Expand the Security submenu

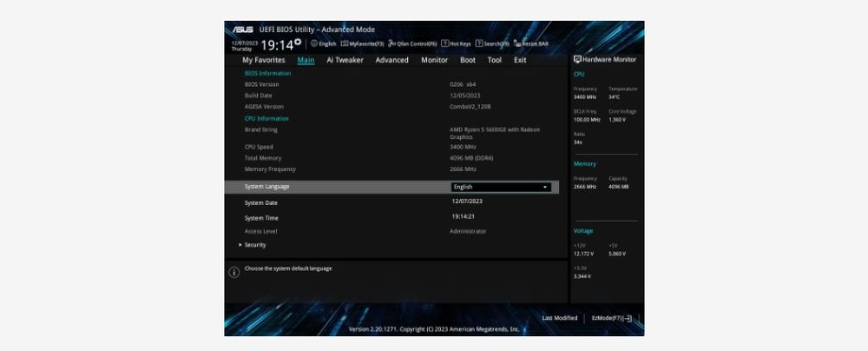(254, 245)
